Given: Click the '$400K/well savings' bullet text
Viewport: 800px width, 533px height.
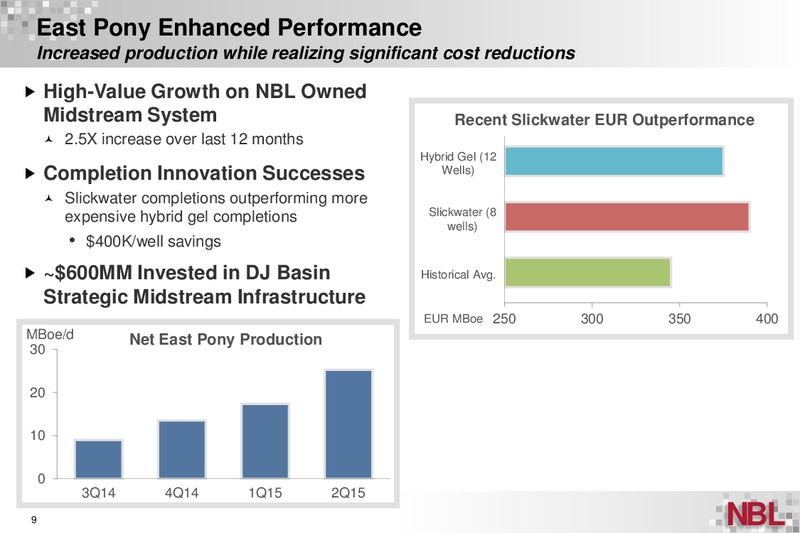Looking at the screenshot, I should 153,241.
